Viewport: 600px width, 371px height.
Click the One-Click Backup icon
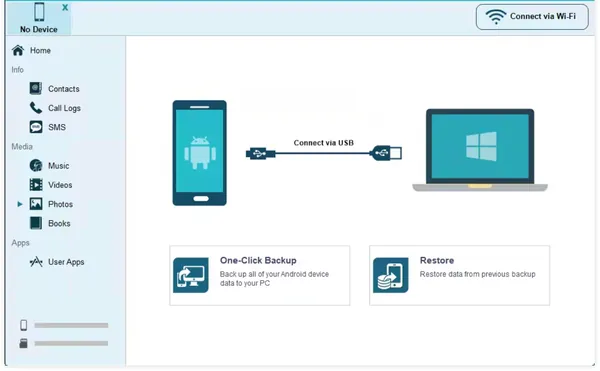[x=191, y=275]
